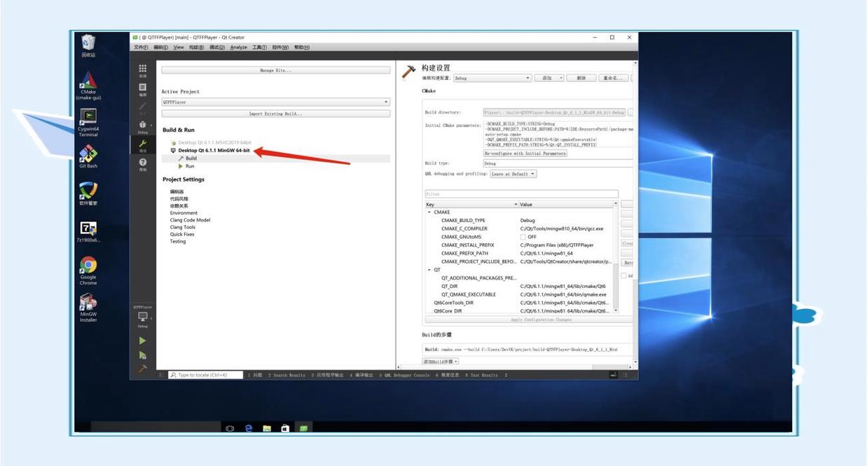
Task: Select Desktop Qt 6.1.1 MinGW 64-bit kit
Action: tap(214, 150)
